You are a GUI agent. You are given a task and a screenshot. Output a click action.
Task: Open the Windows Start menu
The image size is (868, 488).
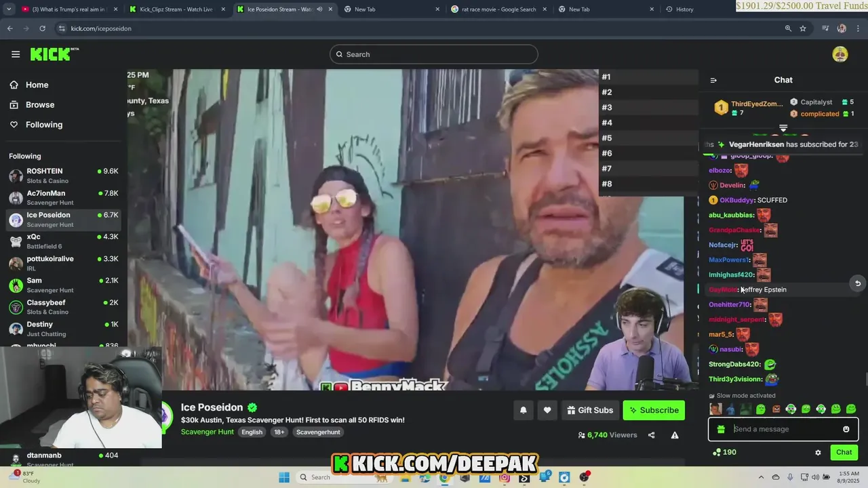coord(283,477)
